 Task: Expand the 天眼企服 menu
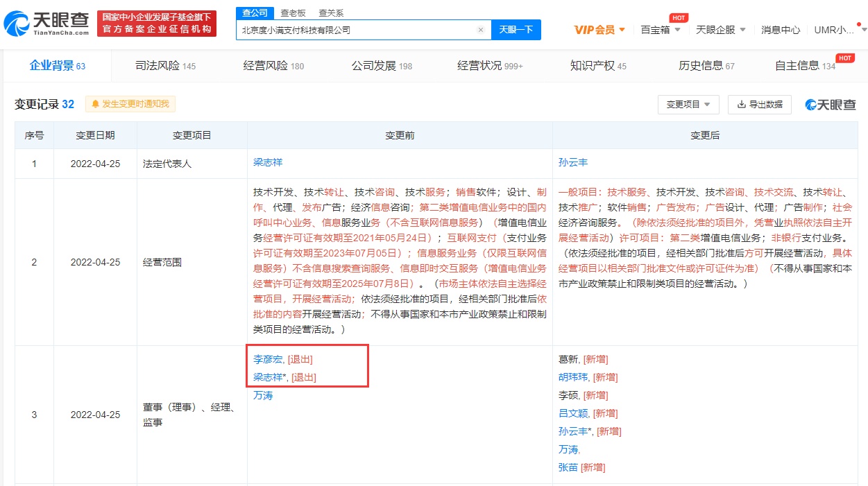(721, 30)
